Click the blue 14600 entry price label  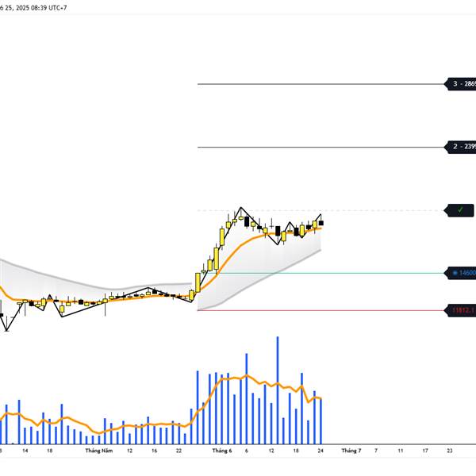click(x=460, y=273)
